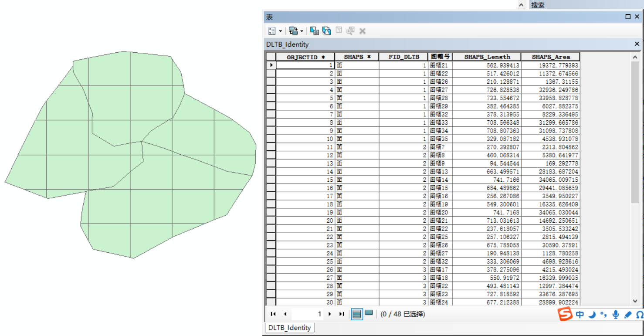Click the Select By Attributes table icon

point(315,31)
